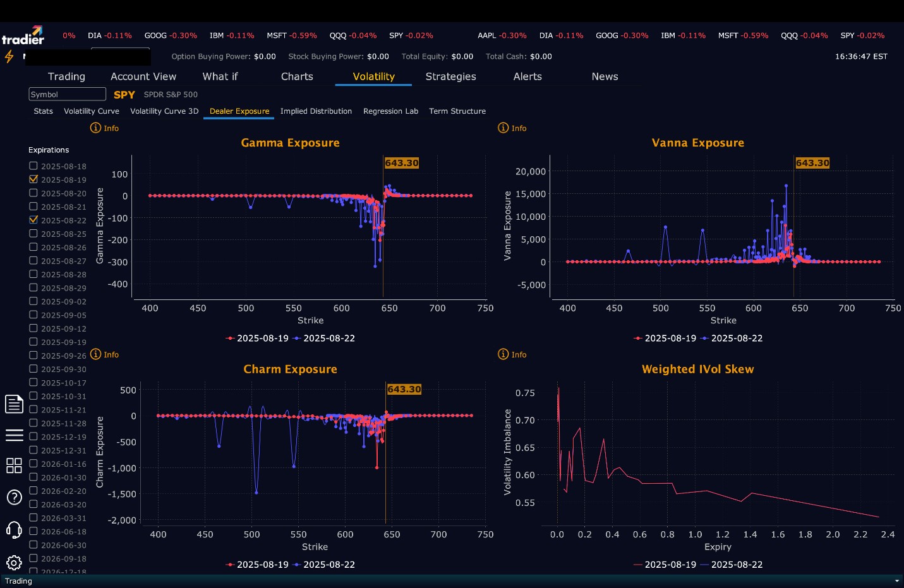Screen dimensions: 904x588
Task: Tick the 2025-09-19 expiration checkbox
Action: (x=33, y=342)
